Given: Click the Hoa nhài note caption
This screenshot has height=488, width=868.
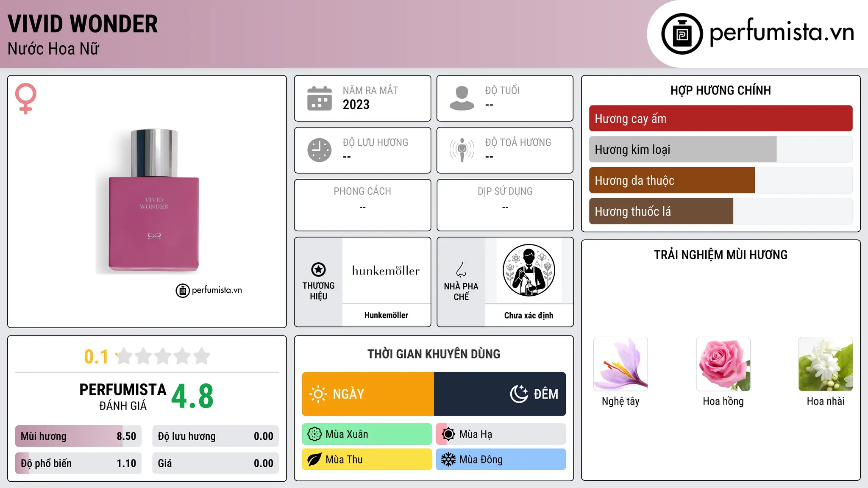Looking at the screenshot, I should (826, 401).
